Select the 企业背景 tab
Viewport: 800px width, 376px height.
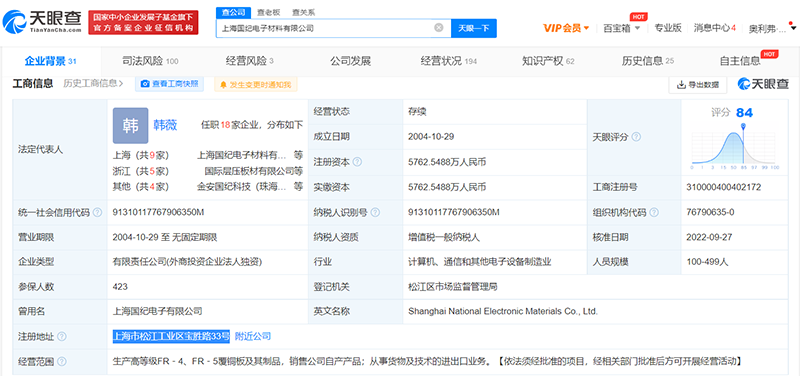(x=51, y=61)
